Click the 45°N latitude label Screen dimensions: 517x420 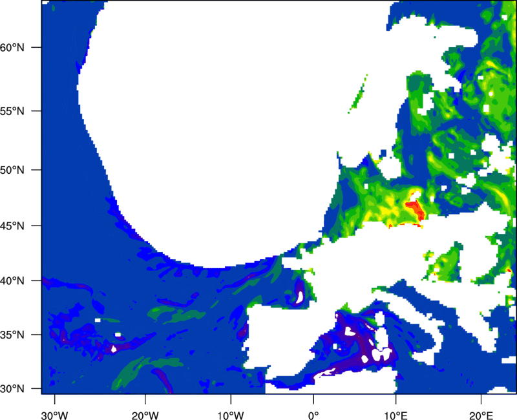pyautogui.click(x=12, y=226)
